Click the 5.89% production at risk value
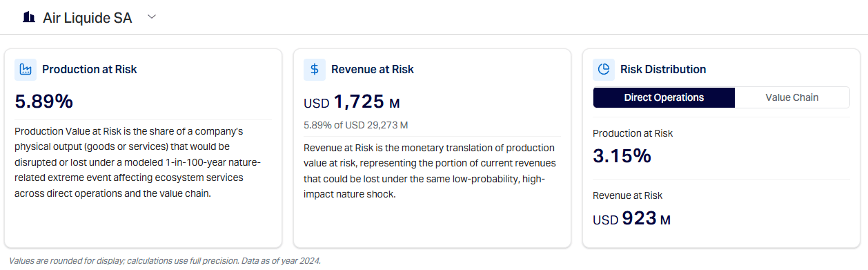Image resolution: width=868 pixels, height=270 pixels. (x=44, y=102)
